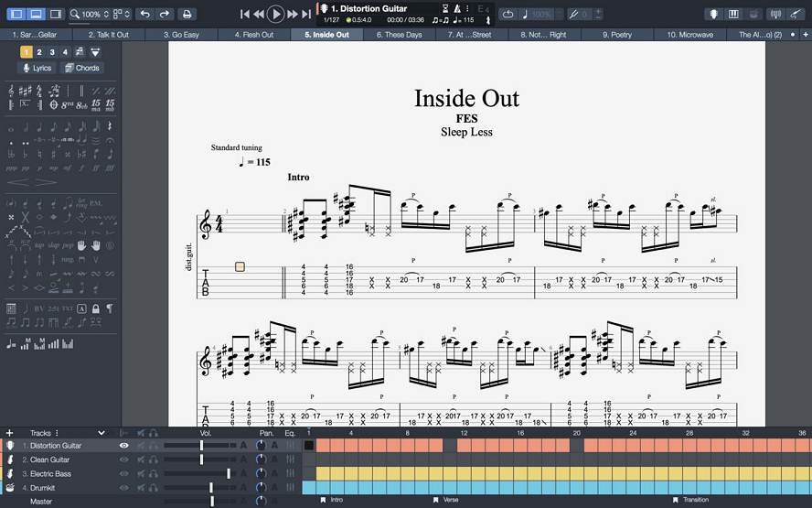Switch to the '10. Microwave' tab

tap(689, 35)
